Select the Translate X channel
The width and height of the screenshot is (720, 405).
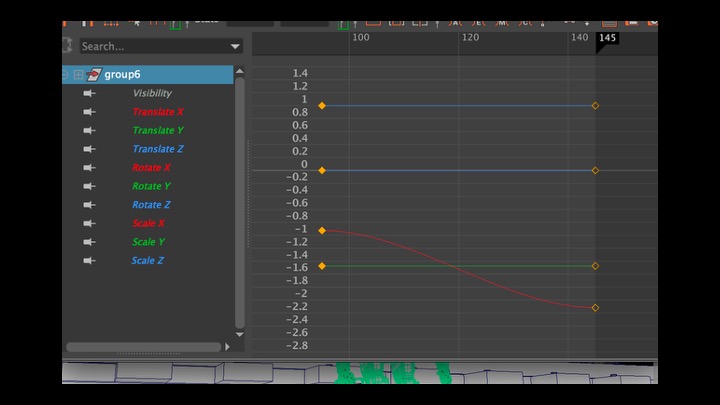click(158, 112)
